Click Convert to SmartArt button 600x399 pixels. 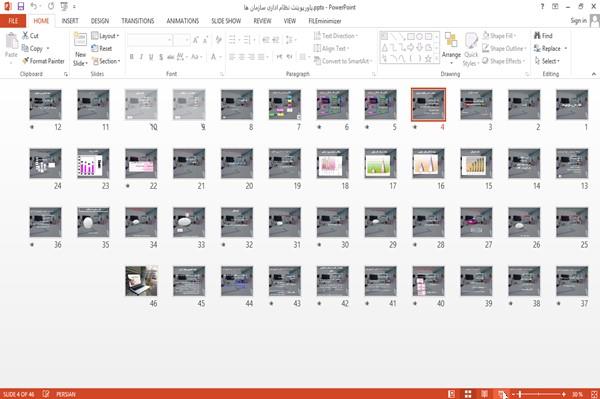coord(343,61)
